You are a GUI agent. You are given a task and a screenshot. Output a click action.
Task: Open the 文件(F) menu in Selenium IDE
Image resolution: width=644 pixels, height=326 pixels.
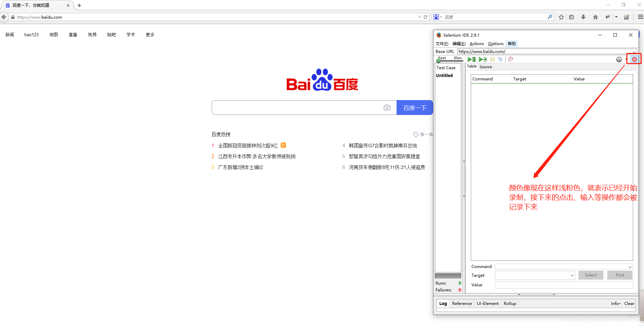[442, 44]
